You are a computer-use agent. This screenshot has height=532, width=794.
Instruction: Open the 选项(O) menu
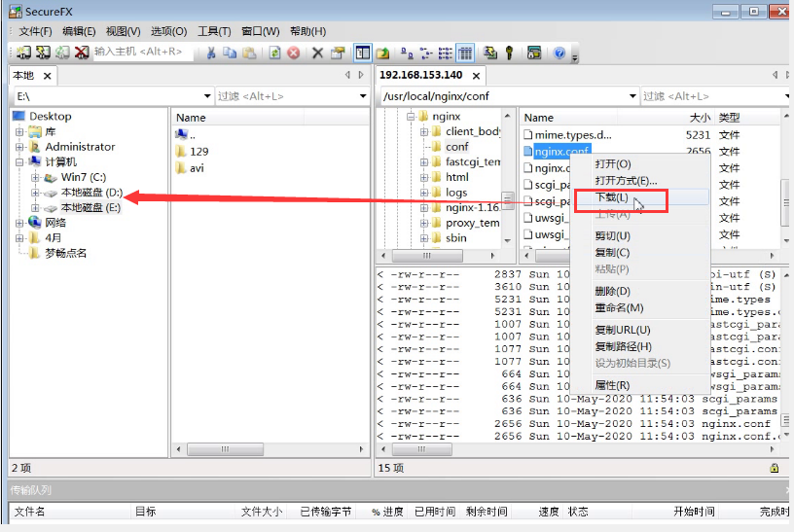(168, 31)
